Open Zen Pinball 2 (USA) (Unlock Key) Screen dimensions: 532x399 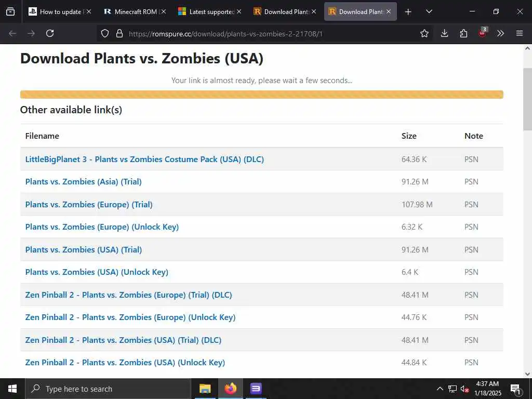125,362
